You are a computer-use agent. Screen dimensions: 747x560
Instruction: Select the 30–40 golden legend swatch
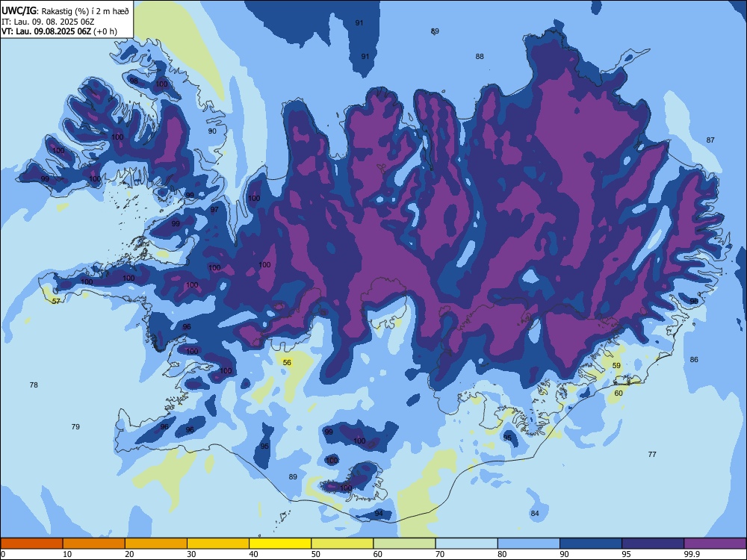[218, 544]
